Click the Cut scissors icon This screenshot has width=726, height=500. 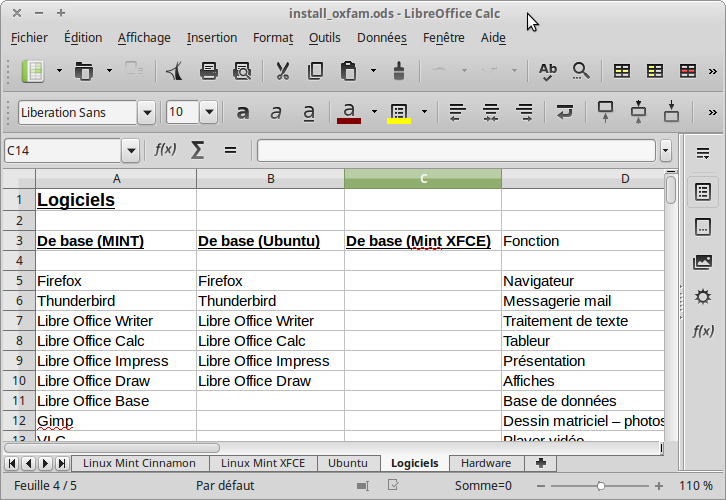tap(283, 71)
